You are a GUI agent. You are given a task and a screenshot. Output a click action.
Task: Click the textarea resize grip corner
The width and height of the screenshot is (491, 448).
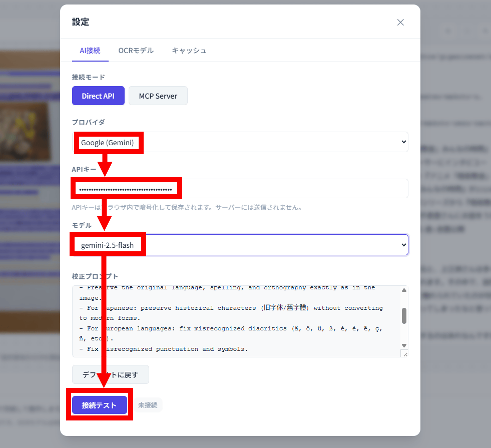[x=405, y=354]
